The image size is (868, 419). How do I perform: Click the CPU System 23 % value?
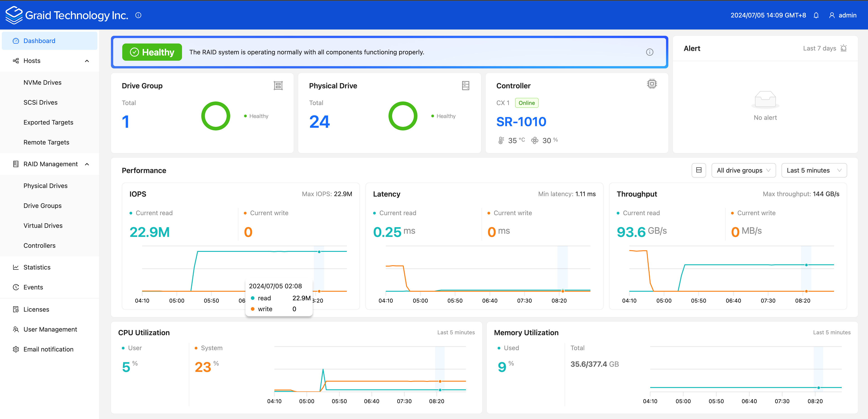click(x=206, y=366)
